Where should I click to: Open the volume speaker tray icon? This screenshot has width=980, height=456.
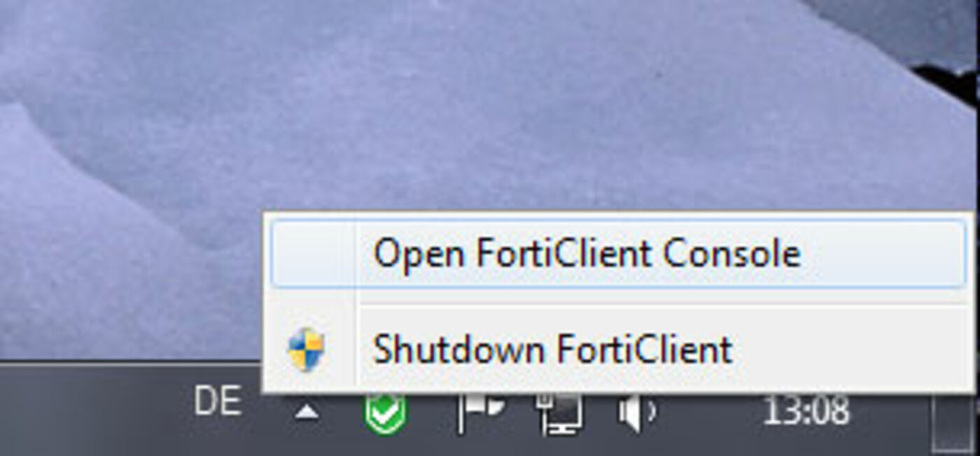(x=637, y=413)
